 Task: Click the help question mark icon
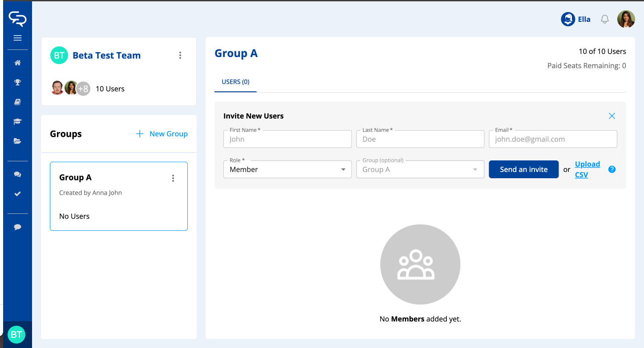click(x=612, y=169)
